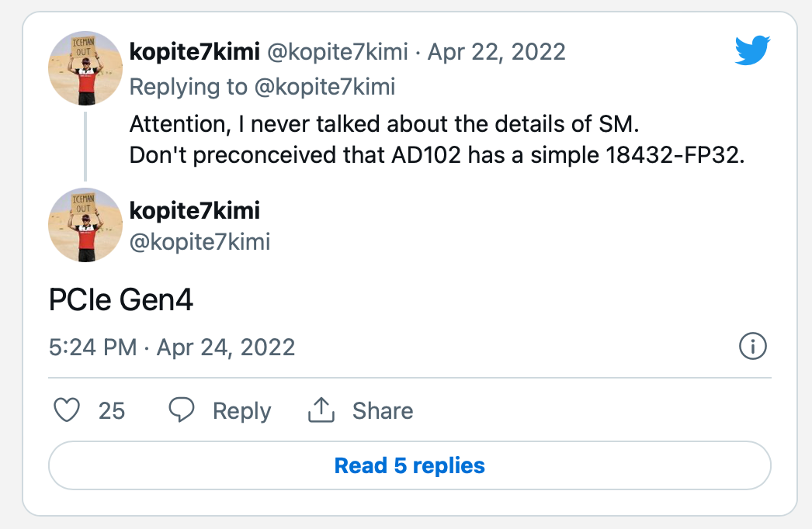This screenshot has width=812, height=529.
Task: Click the share upload arrow icon
Action: [x=321, y=410]
